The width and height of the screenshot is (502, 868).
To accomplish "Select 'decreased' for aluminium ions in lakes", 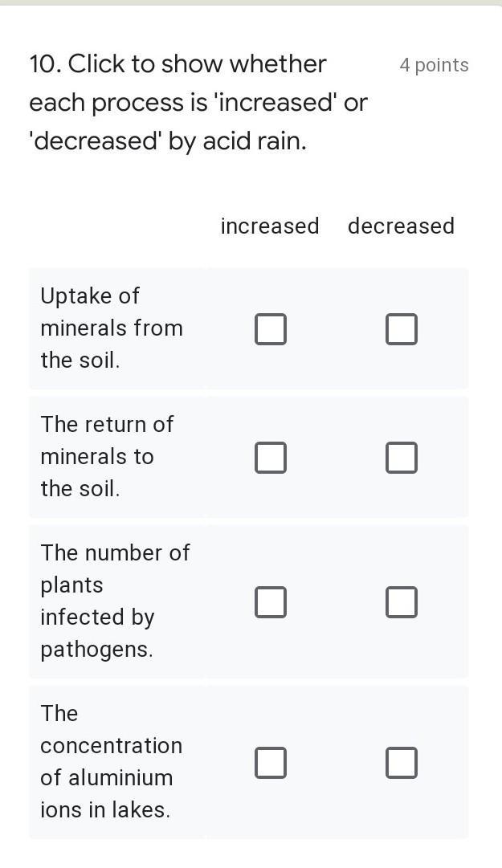I will [x=401, y=762].
